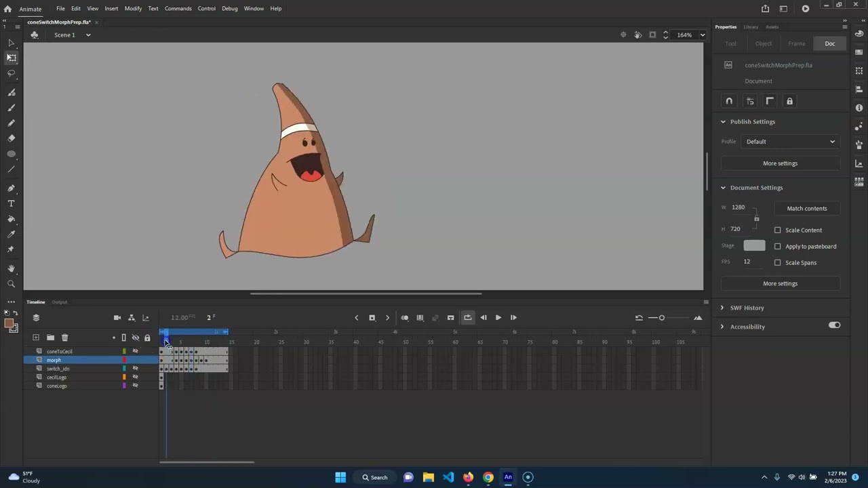Image resolution: width=868 pixels, height=488 pixels.
Task: Click the fill color swatch in toolbar
Action: click(x=10, y=325)
